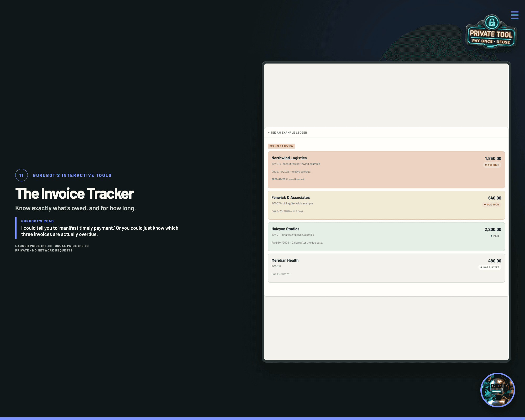
Task: Open the GuruBot robot avatar chat
Action: point(497,390)
